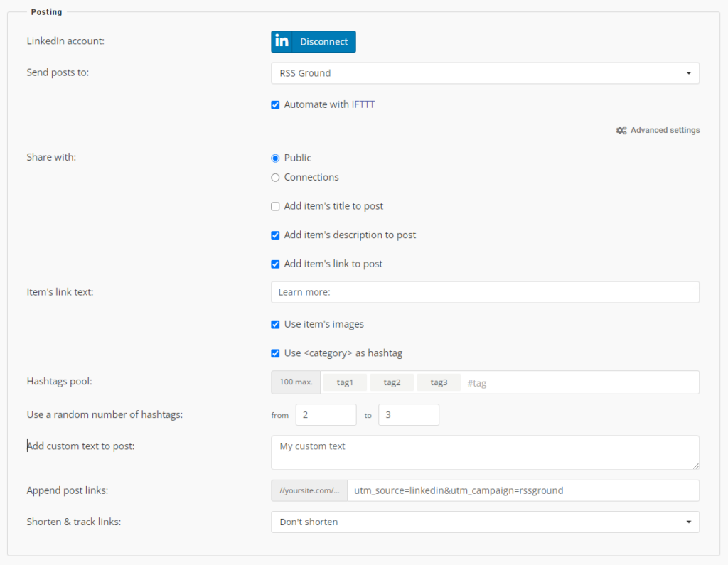Click the custom text post area

485,452
